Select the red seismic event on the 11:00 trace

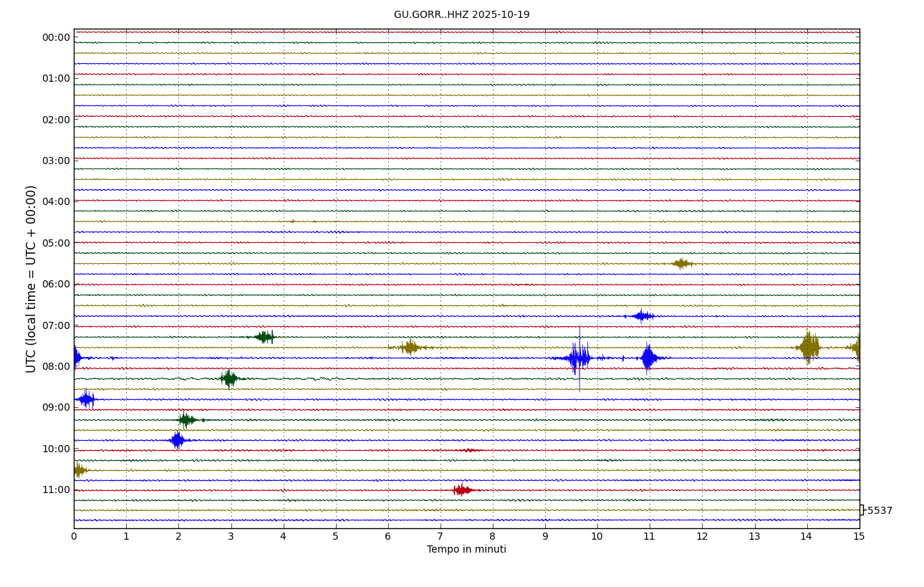(462, 490)
